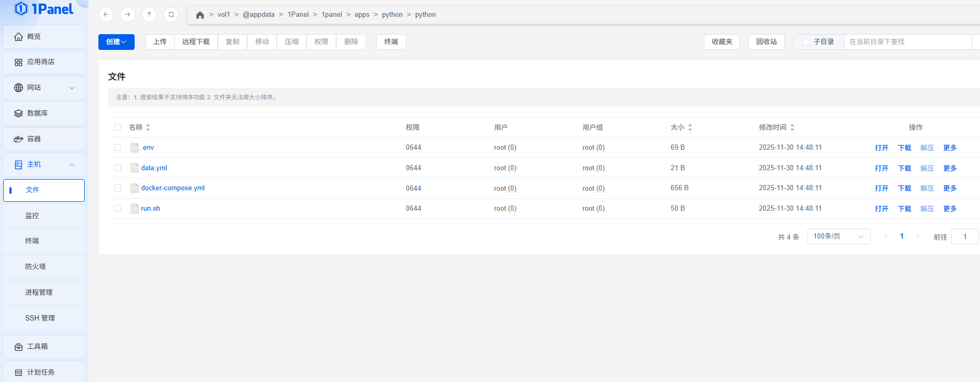
Task: Tick the checkbox for docker-compose.yml
Action: click(x=117, y=188)
